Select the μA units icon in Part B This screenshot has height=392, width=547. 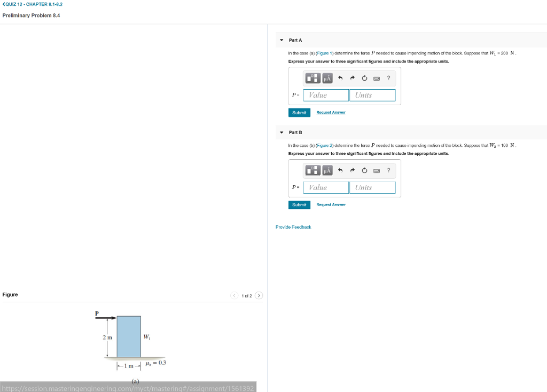(327, 170)
